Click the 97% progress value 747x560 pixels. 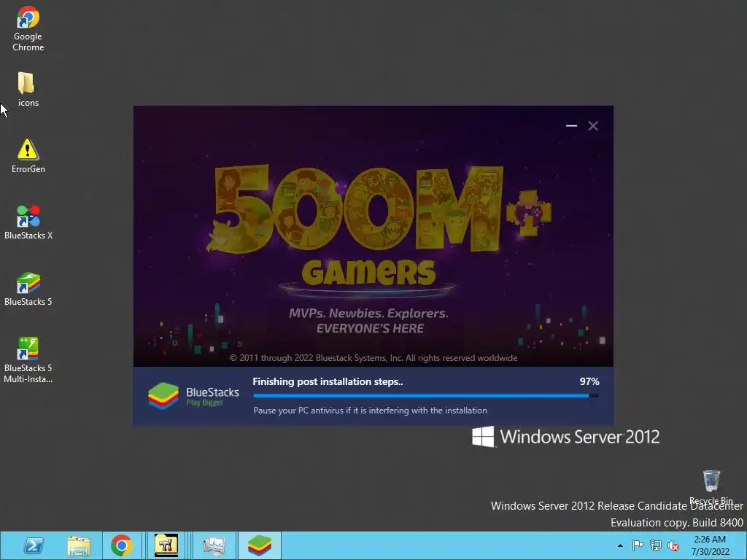tap(589, 381)
